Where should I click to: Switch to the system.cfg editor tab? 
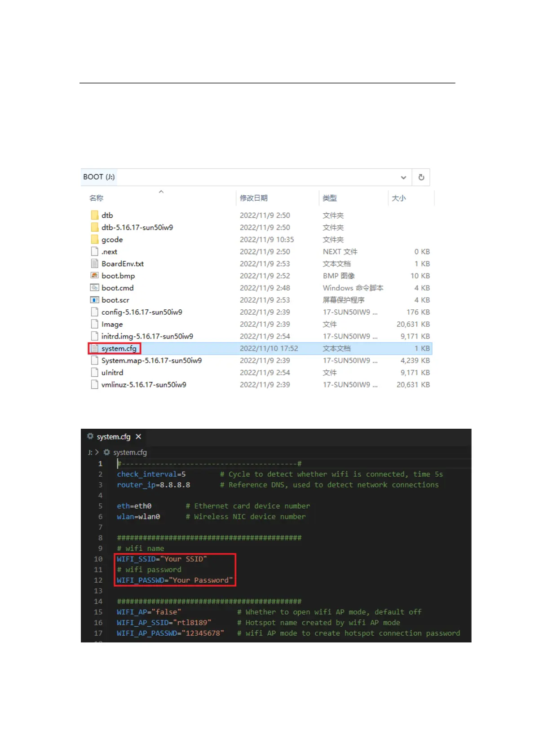[113, 437]
